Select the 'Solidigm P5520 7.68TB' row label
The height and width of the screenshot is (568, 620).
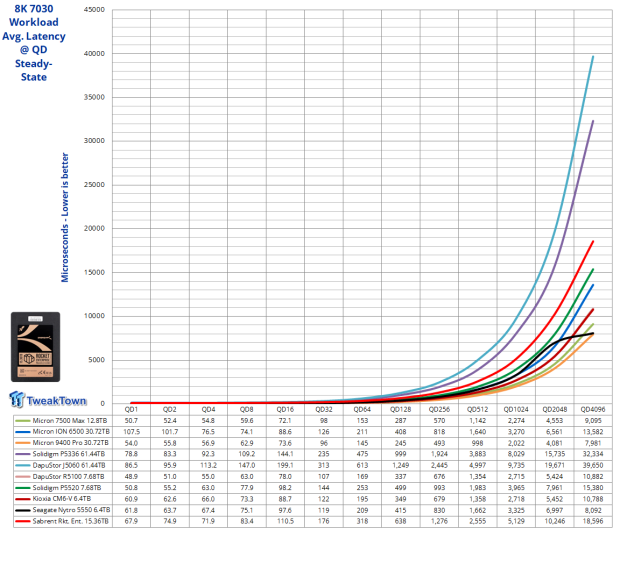pyautogui.click(x=67, y=487)
